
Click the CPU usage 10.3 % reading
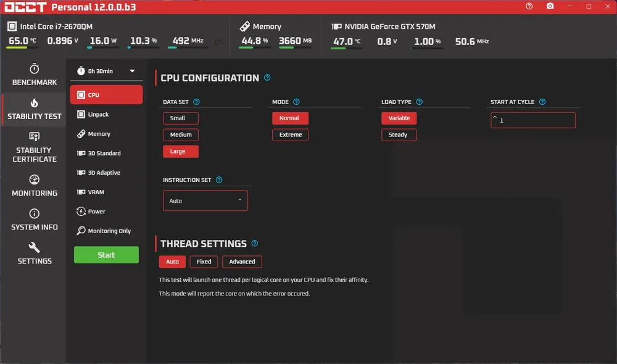point(143,41)
